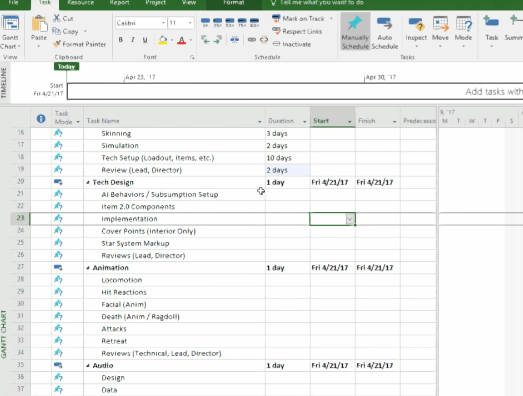This screenshot has width=523, height=396.
Task: Click Inactivate task button
Action: click(292, 44)
